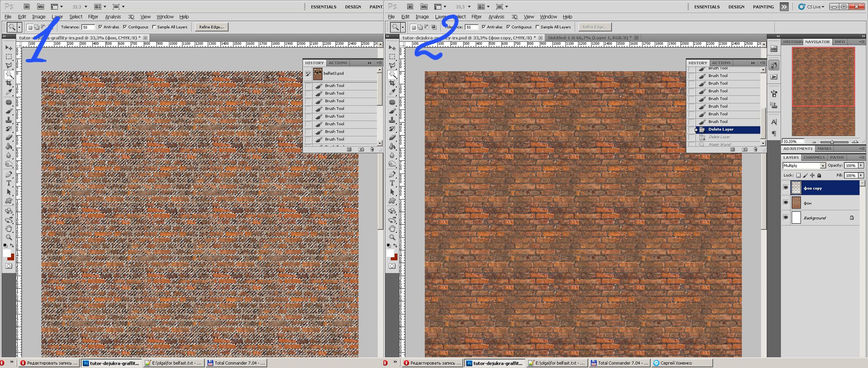
Task: Select the Zoom tool in left window toolbar
Action: click(8, 237)
